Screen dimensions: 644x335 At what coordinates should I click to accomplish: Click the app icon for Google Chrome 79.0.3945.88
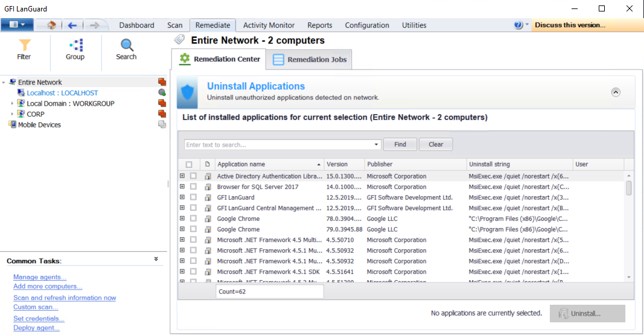tap(208, 229)
